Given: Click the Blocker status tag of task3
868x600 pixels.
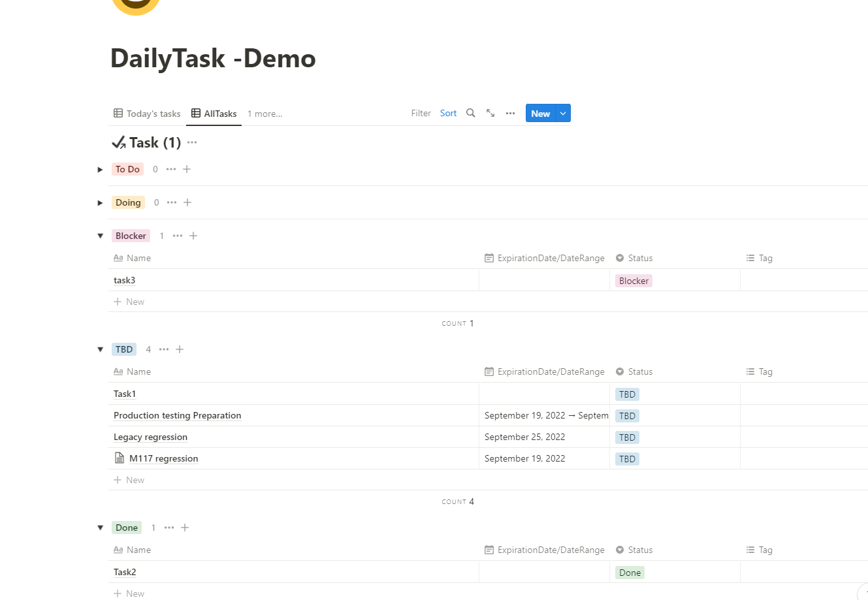Looking at the screenshot, I should (634, 281).
